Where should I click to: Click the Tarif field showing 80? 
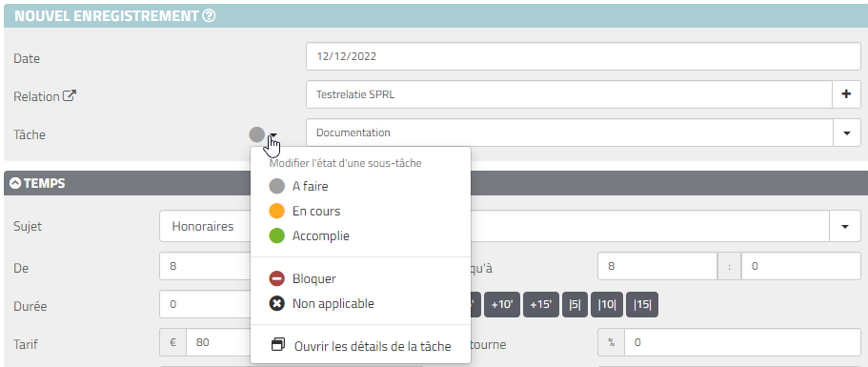pos(218,342)
